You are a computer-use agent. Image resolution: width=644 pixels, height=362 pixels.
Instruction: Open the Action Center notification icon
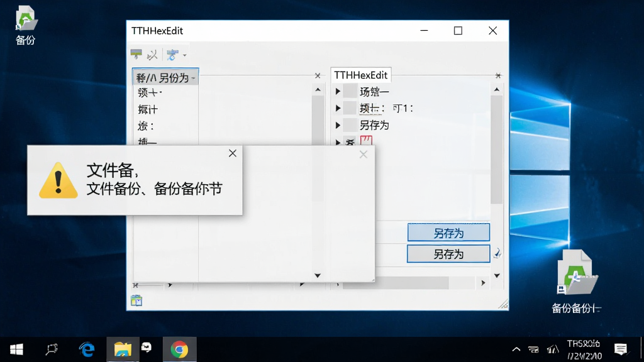[x=621, y=349]
